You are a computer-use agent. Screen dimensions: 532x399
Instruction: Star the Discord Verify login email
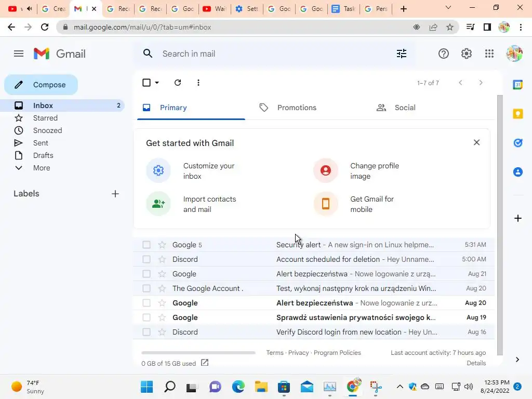162,332
